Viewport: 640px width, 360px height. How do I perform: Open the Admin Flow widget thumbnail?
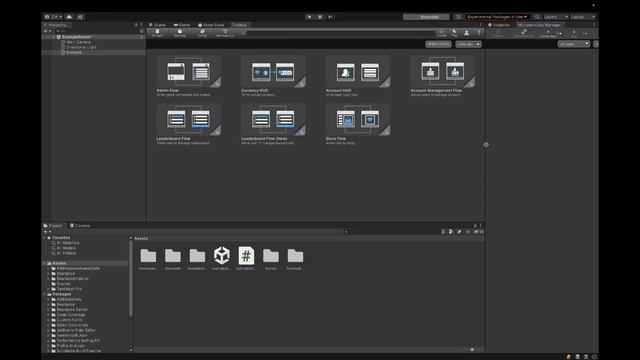pyautogui.click(x=189, y=71)
